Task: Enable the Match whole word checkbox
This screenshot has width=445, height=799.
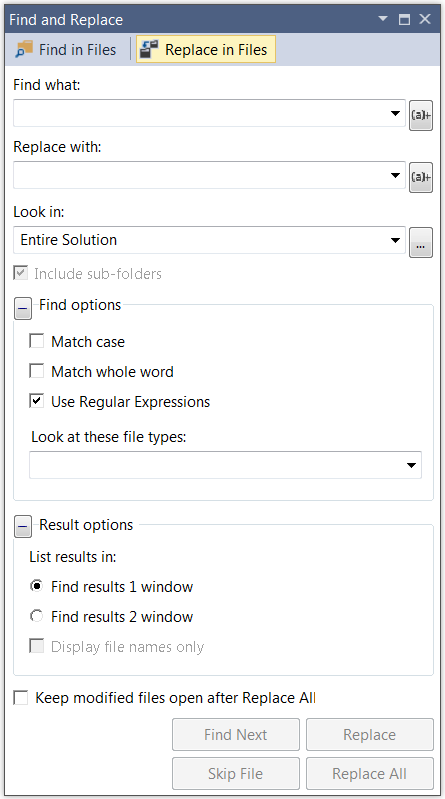Action: click(x=37, y=371)
